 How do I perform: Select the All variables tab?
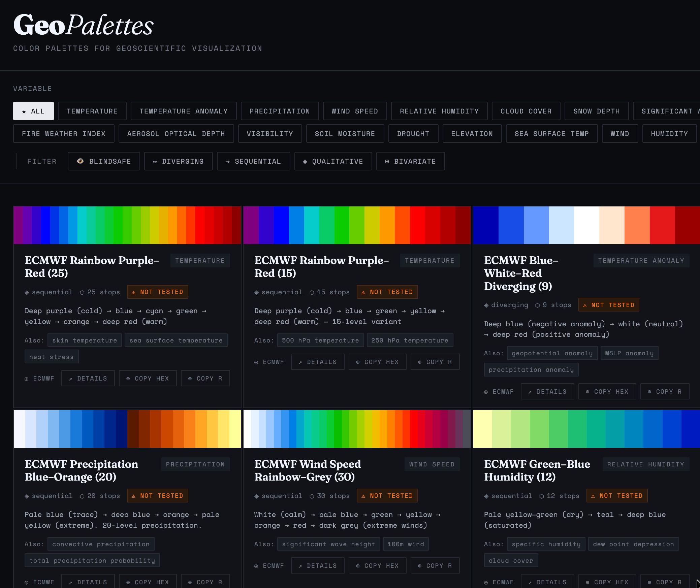point(33,111)
